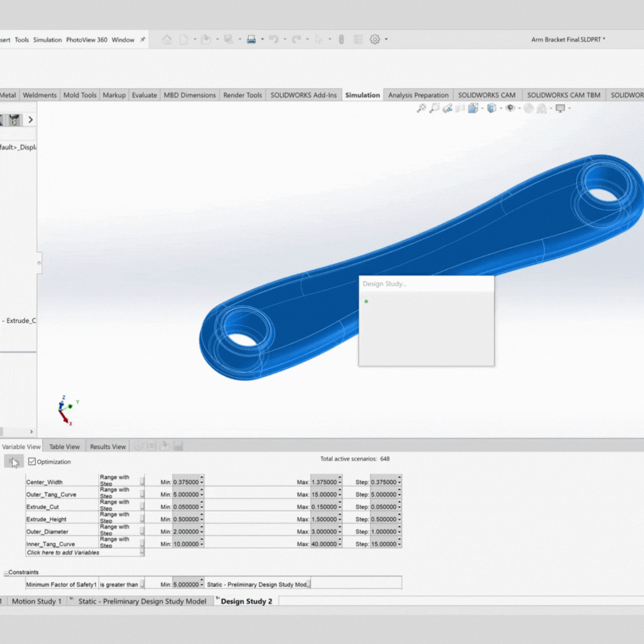This screenshot has width=644, height=644.
Task: Expand the feature manager tabs chevron
Action: pos(30,120)
